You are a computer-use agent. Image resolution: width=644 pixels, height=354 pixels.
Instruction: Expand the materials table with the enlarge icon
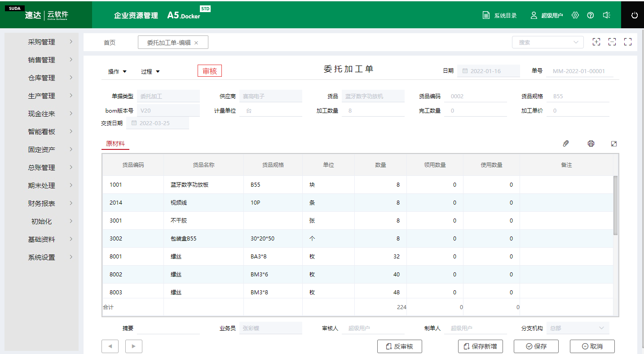(614, 144)
